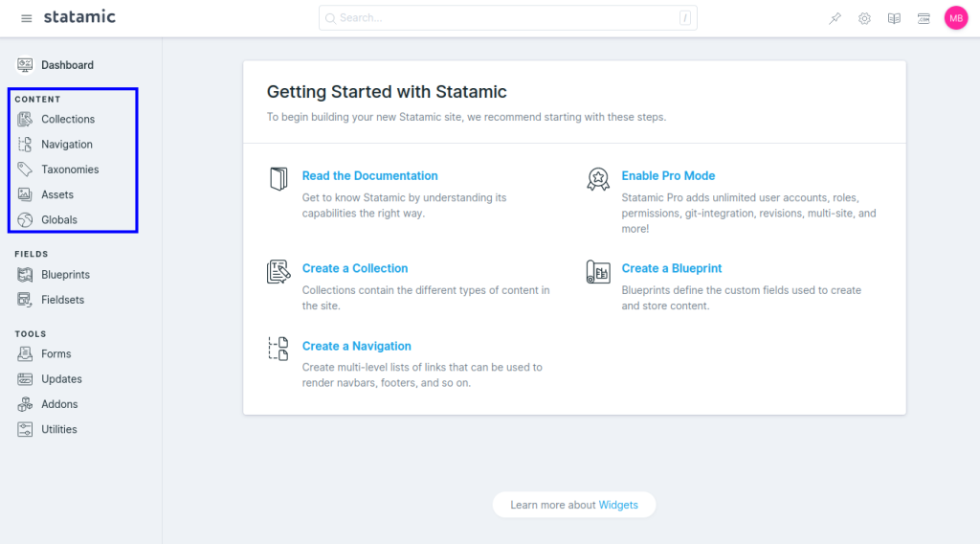This screenshot has width=980, height=544.
Task: Click the Blueprints icon
Action: [25, 275]
